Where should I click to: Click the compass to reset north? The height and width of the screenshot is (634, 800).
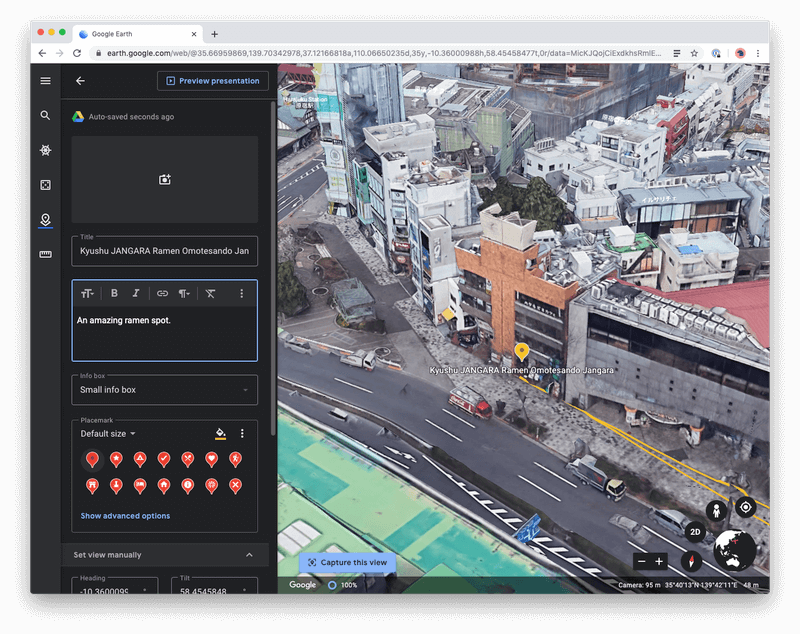pyautogui.click(x=690, y=561)
